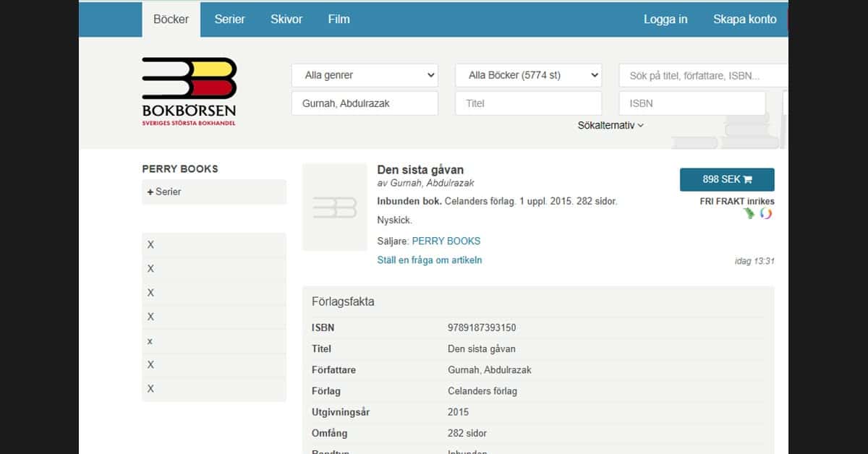The image size is (868, 454).
Task: Switch to the Serier tab
Action: pyautogui.click(x=229, y=20)
